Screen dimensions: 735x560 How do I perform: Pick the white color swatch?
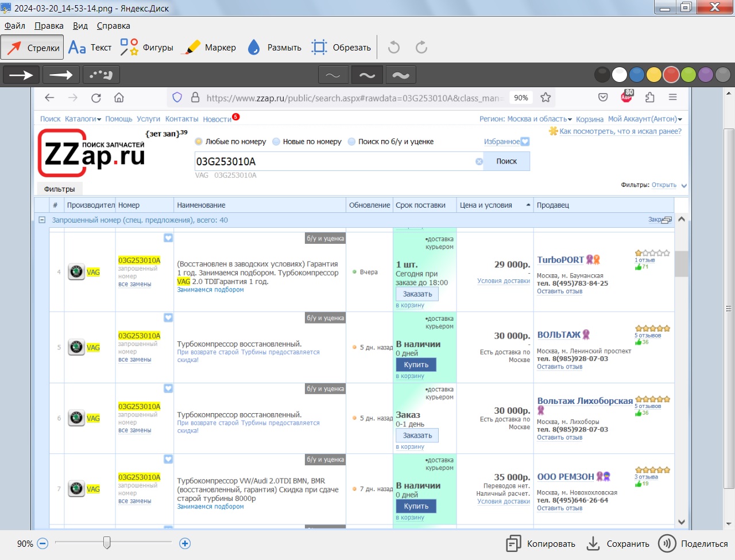click(620, 75)
